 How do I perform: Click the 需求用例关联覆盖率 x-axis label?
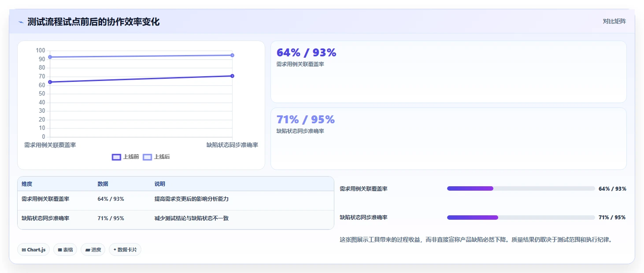(x=50, y=145)
